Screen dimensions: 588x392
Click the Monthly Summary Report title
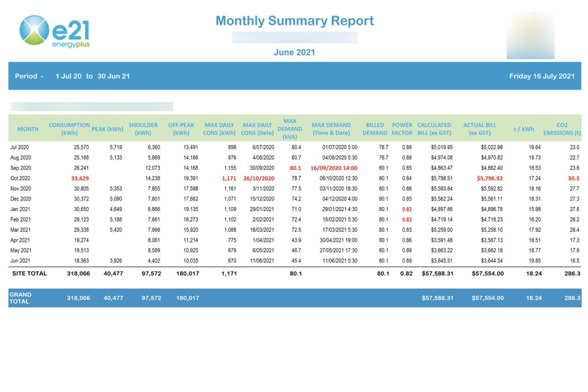(x=295, y=21)
